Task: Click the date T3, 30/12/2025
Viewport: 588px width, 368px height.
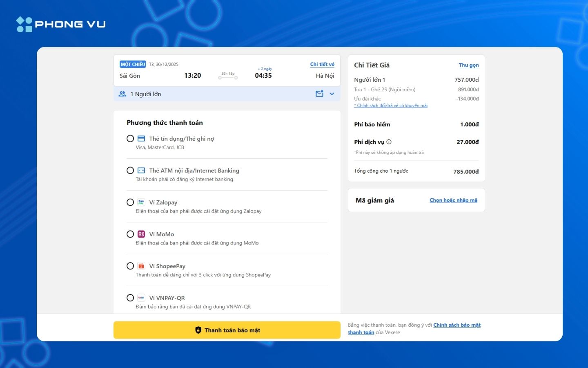Action: pos(163,65)
